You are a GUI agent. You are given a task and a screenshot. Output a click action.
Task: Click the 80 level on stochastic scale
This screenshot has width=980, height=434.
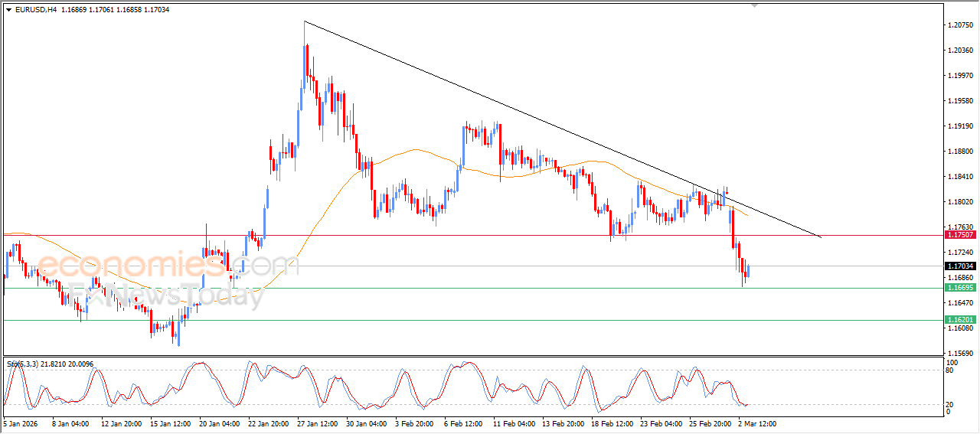pyautogui.click(x=951, y=370)
